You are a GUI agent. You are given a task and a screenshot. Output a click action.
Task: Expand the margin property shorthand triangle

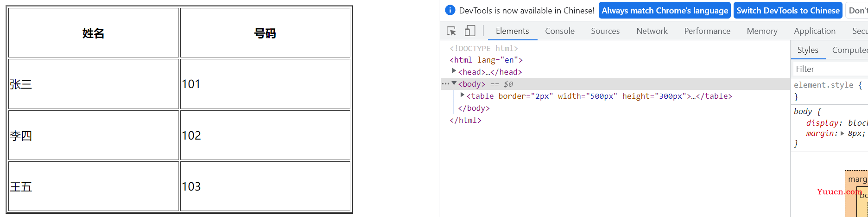(842, 133)
